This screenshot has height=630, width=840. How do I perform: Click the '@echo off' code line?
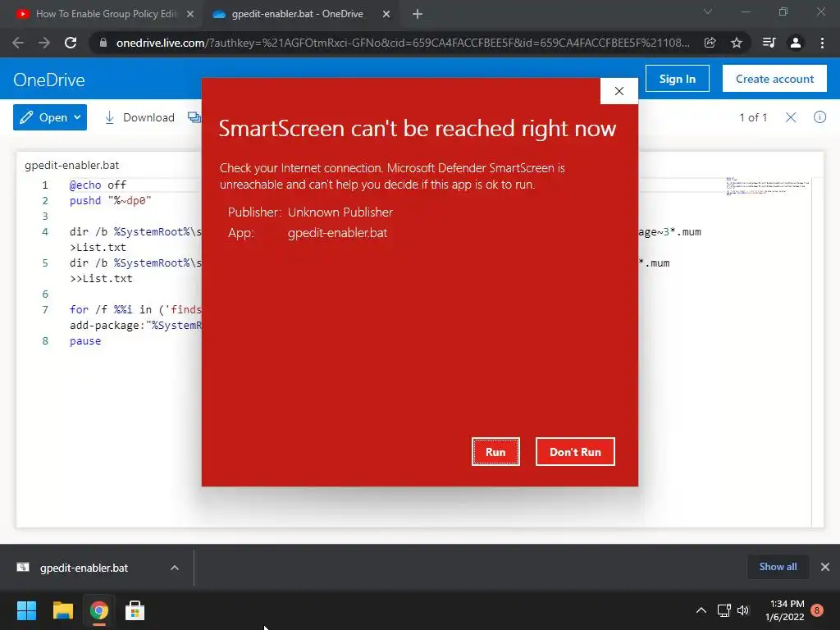[98, 185]
